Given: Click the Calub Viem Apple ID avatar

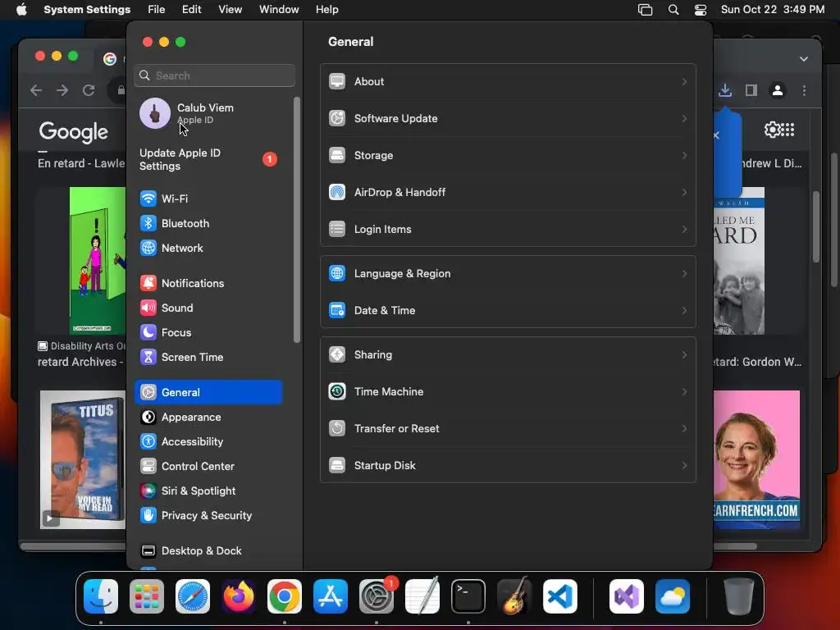Looking at the screenshot, I should coord(155,113).
